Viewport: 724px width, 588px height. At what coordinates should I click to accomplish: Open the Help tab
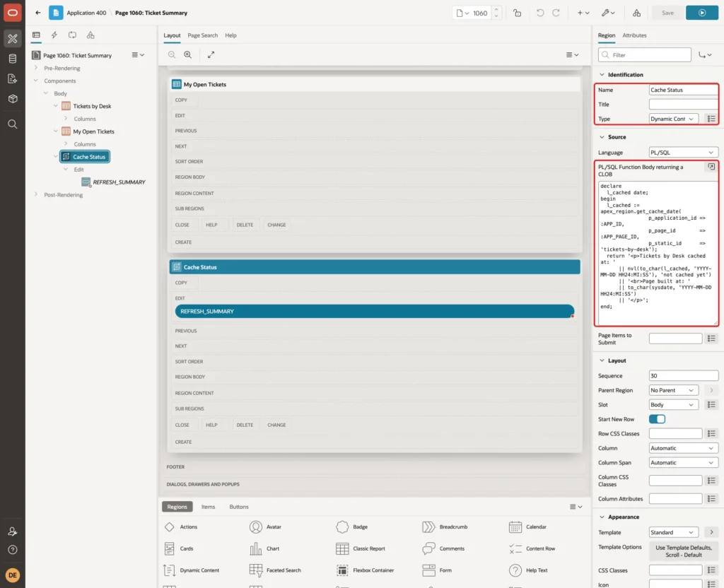230,35
